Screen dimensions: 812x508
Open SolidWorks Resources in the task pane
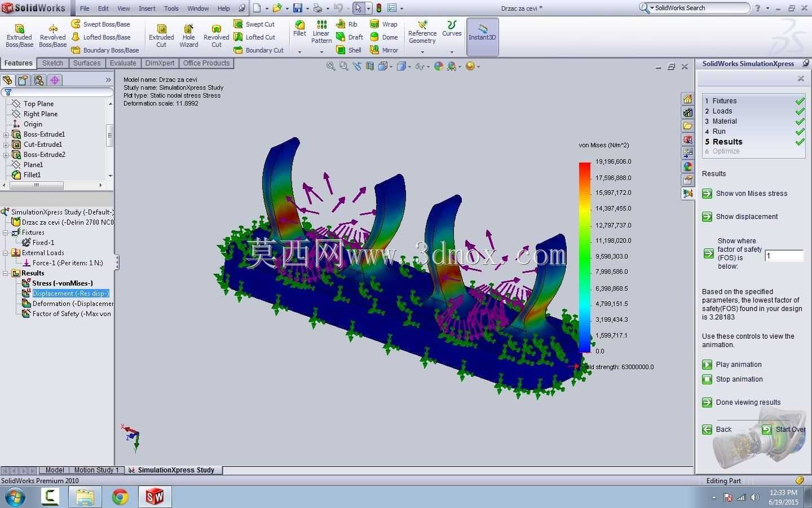click(687, 99)
